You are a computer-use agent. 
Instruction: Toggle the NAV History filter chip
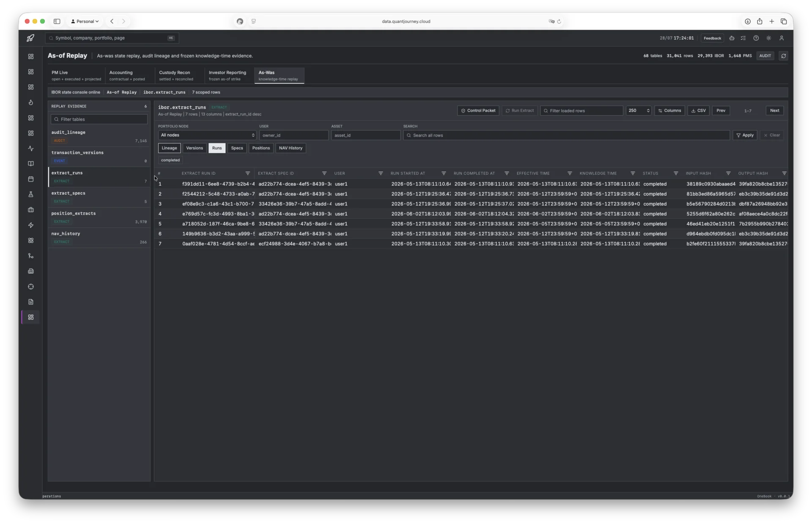pyautogui.click(x=291, y=148)
